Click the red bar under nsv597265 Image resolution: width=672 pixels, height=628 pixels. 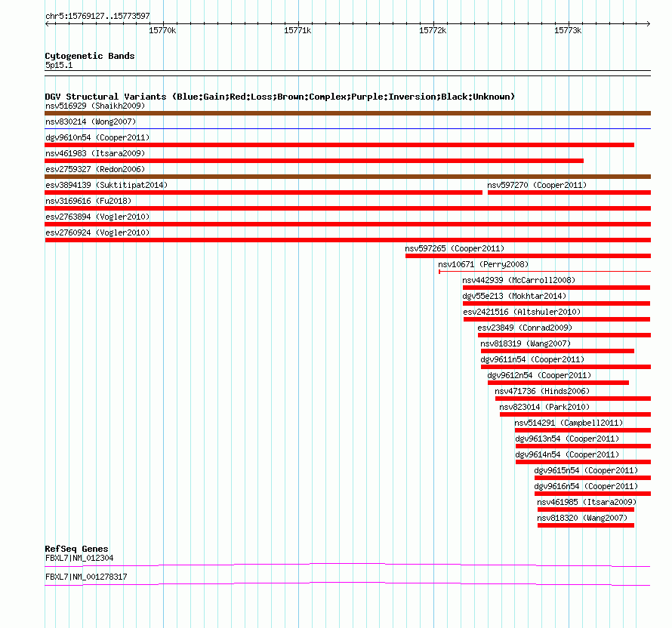pyautogui.click(x=528, y=256)
